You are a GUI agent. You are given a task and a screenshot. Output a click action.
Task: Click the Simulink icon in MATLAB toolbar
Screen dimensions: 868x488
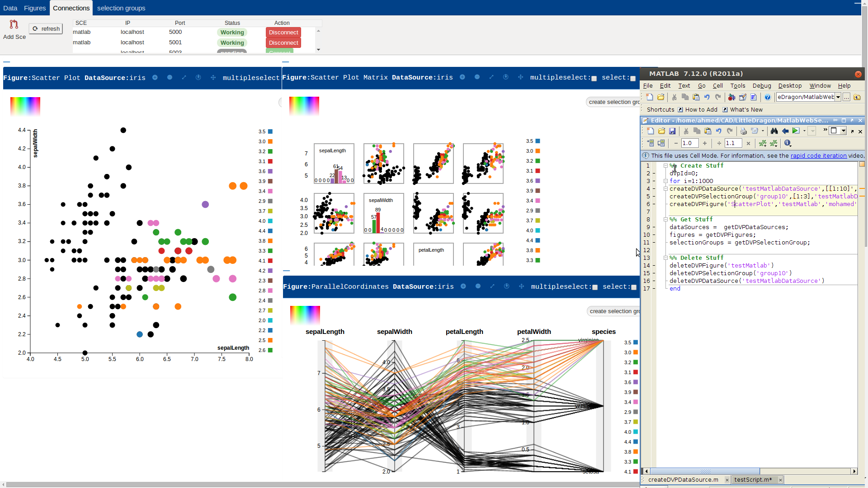[731, 97]
